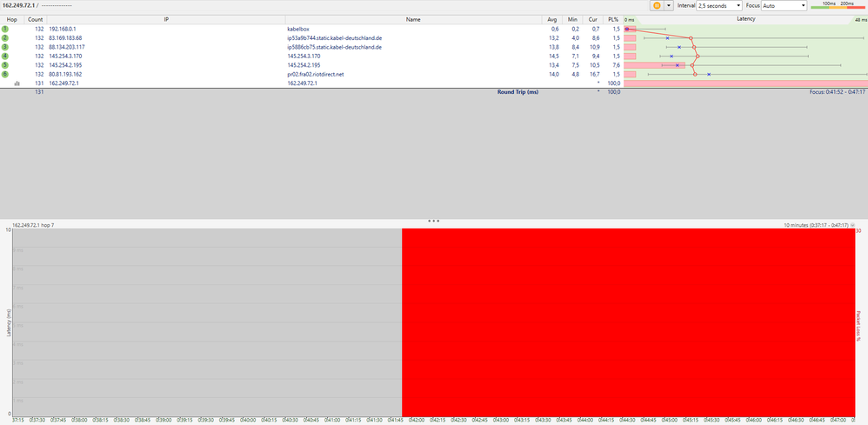Click the 14,5 average latency for hop 4
Viewport: 868px width, 425px height.
click(x=553, y=56)
